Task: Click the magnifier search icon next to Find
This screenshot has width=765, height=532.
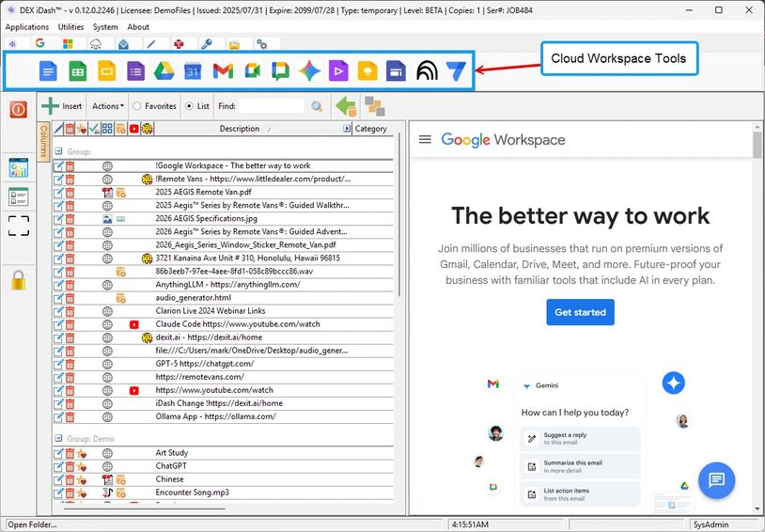Action: pyautogui.click(x=317, y=106)
